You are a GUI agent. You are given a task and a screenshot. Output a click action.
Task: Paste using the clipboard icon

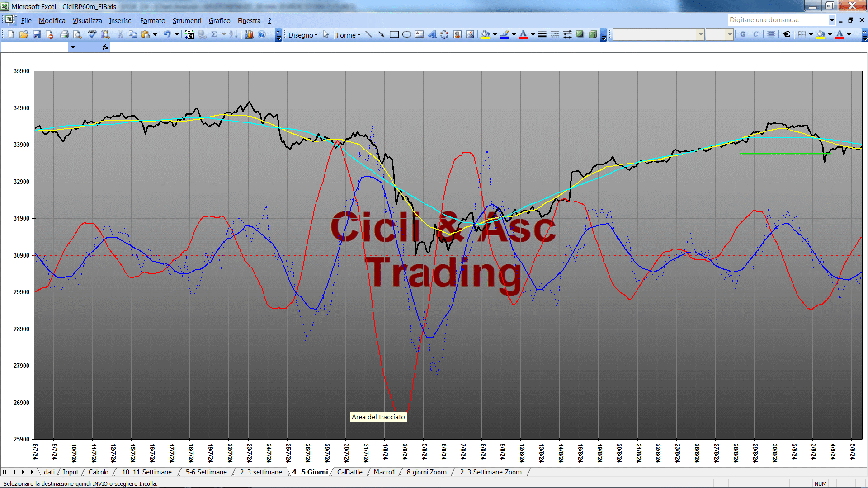click(x=146, y=34)
